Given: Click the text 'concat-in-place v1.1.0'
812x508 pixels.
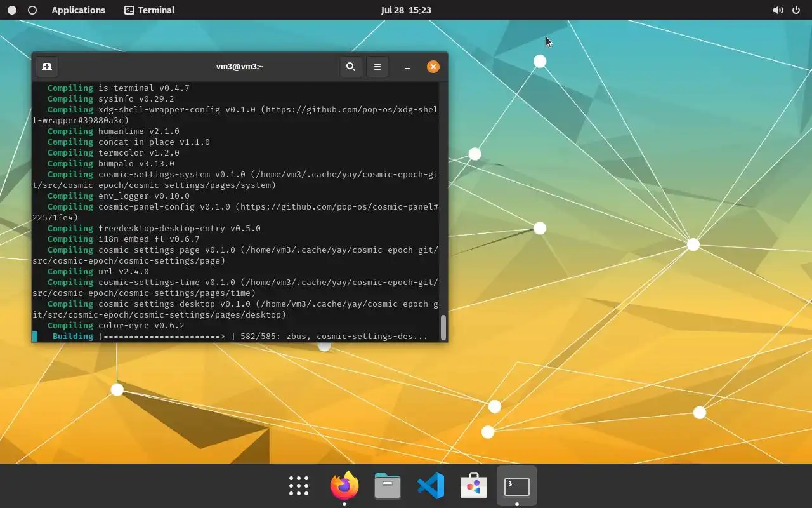Looking at the screenshot, I should 154,142.
